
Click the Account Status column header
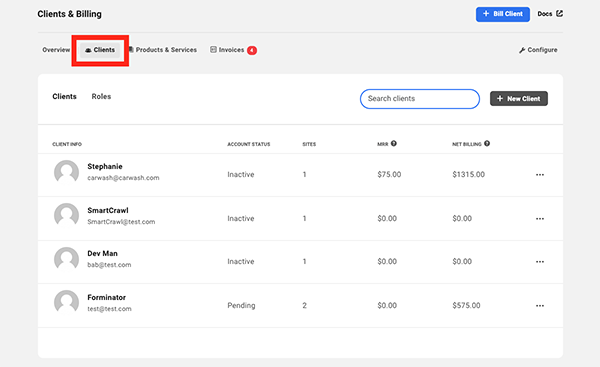pos(249,144)
